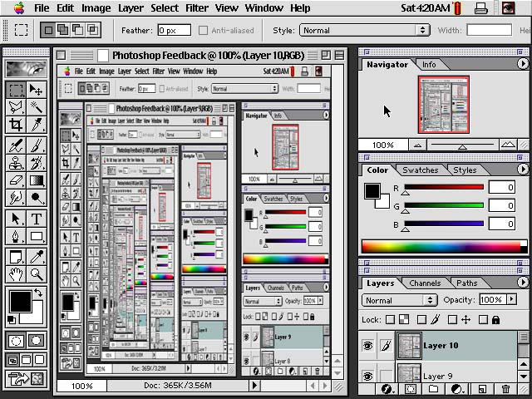Select the Slice tool
This screenshot has height=399, width=532.
37,125
